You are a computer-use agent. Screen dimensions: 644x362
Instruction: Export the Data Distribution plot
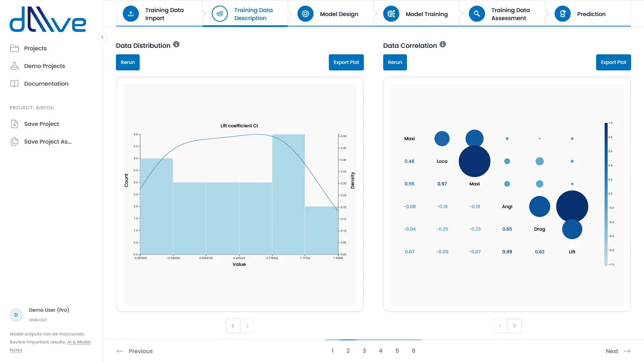click(346, 62)
